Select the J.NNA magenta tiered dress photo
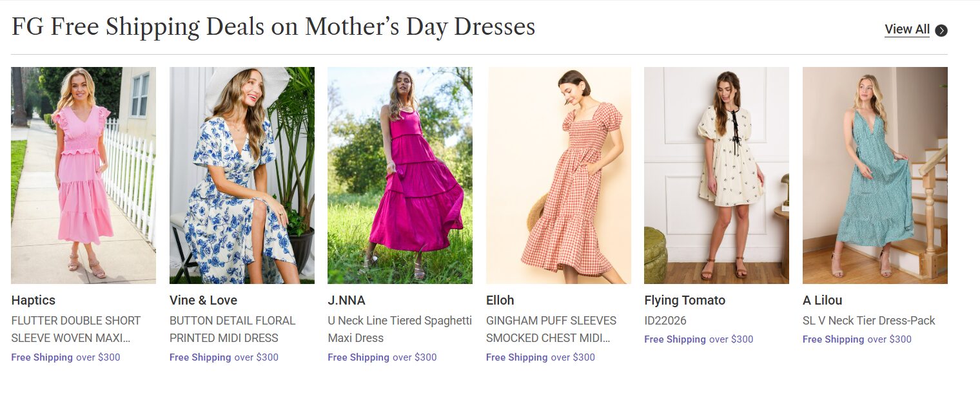Viewport: 980px width, 407px height. 400,175
